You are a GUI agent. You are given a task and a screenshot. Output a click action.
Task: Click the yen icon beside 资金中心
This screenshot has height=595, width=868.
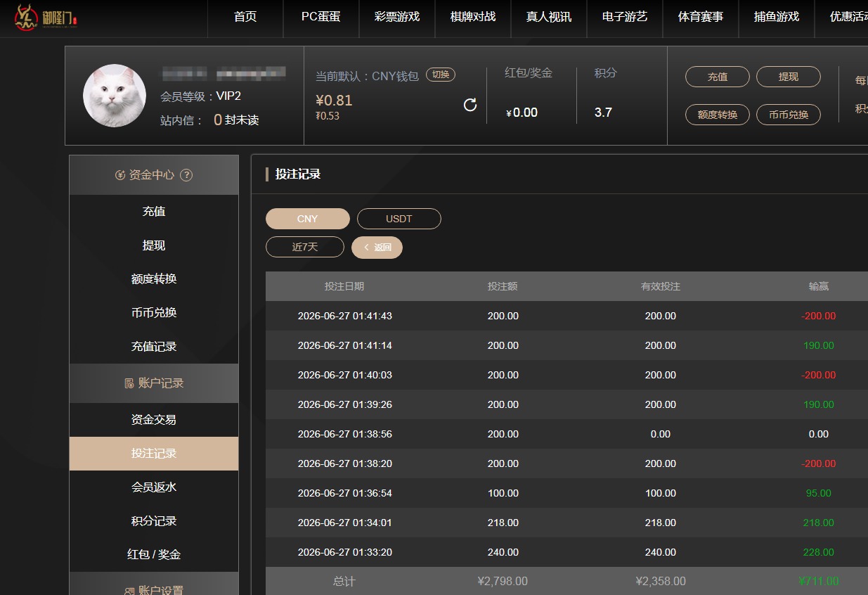click(x=120, y=175)
